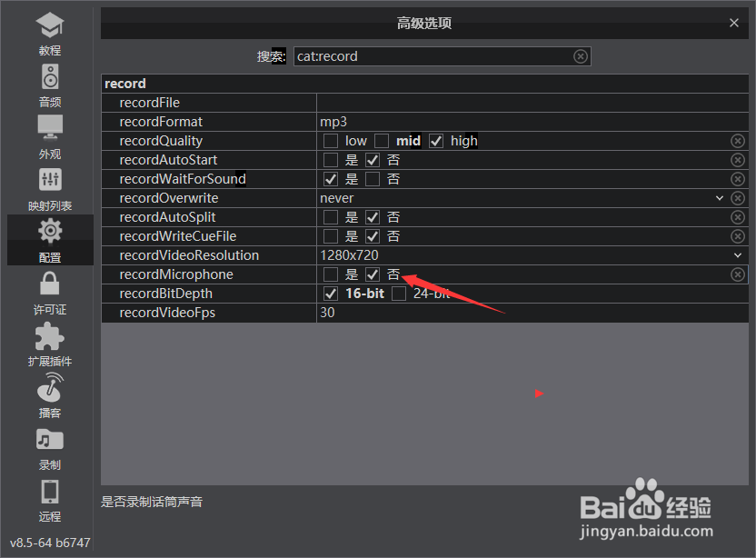This screenshot has width=756, height=558.
Task: Reset the recordQuality option to default
Action: pos(738,141)
